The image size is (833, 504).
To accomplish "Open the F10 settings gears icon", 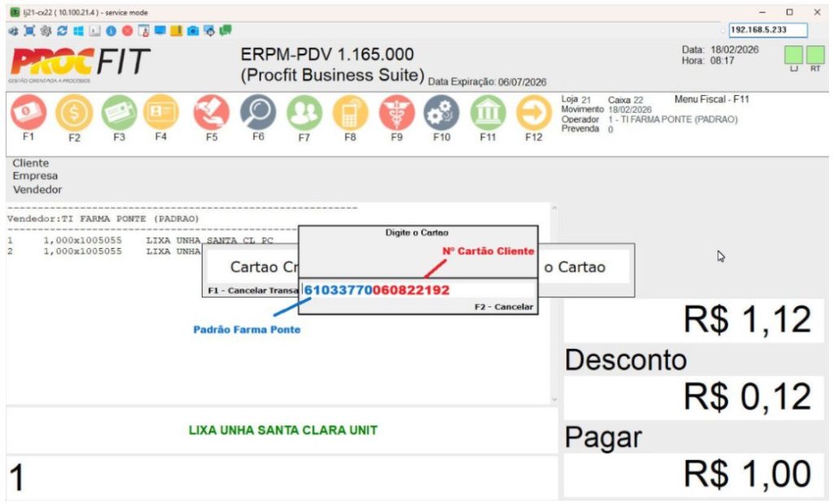I will pos(442,113).
